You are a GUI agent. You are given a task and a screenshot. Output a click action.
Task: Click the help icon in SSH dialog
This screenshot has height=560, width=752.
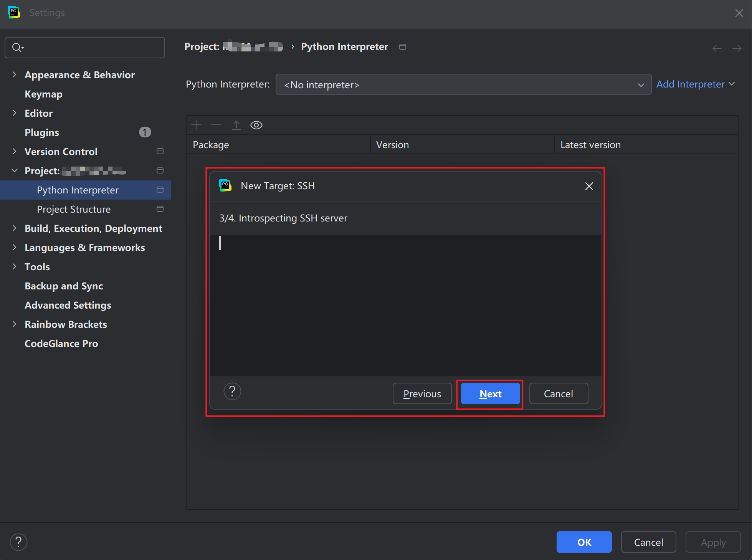click(232, 392)
